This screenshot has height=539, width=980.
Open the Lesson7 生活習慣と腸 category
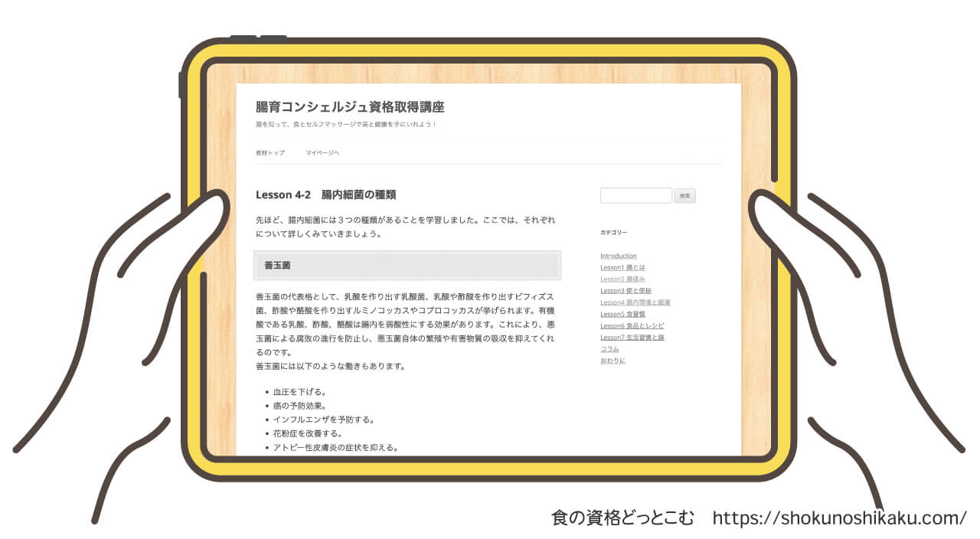pos(632,336)
